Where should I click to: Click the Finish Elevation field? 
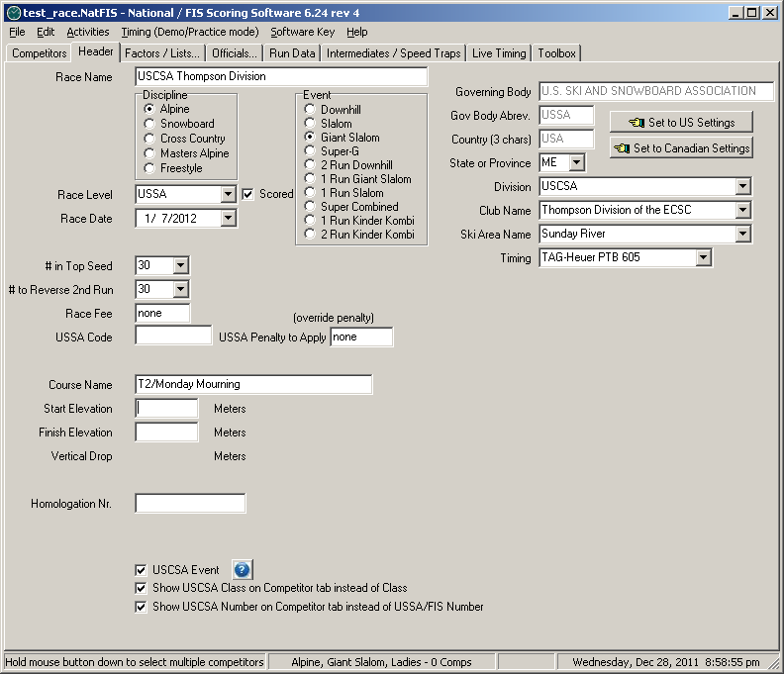pyautogui.click(x=166, y=432)
